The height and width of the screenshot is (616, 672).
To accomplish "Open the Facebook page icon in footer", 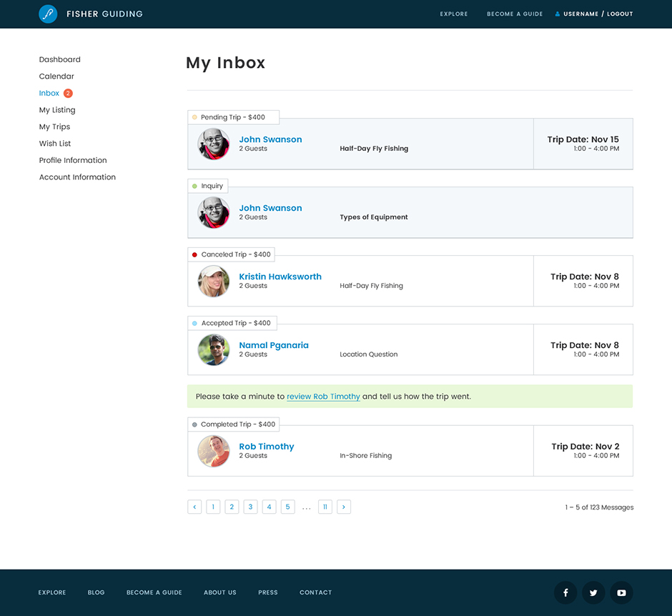I will pyautogui.click(x=565, y=592).
